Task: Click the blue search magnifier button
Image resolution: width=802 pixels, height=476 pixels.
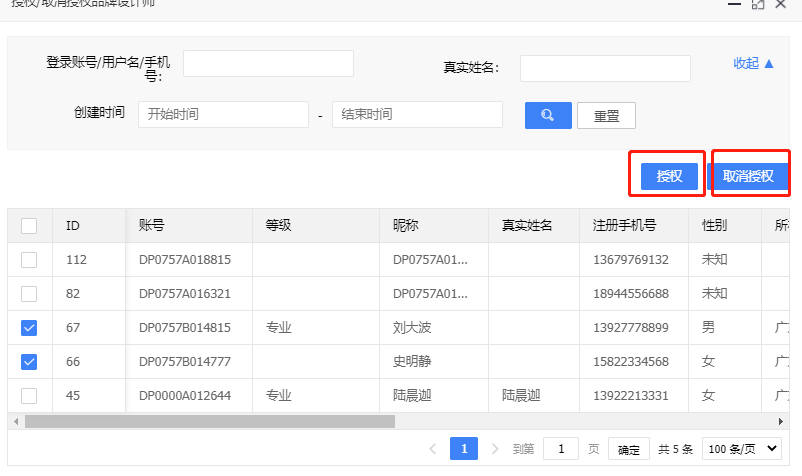Action: point(548,115)
